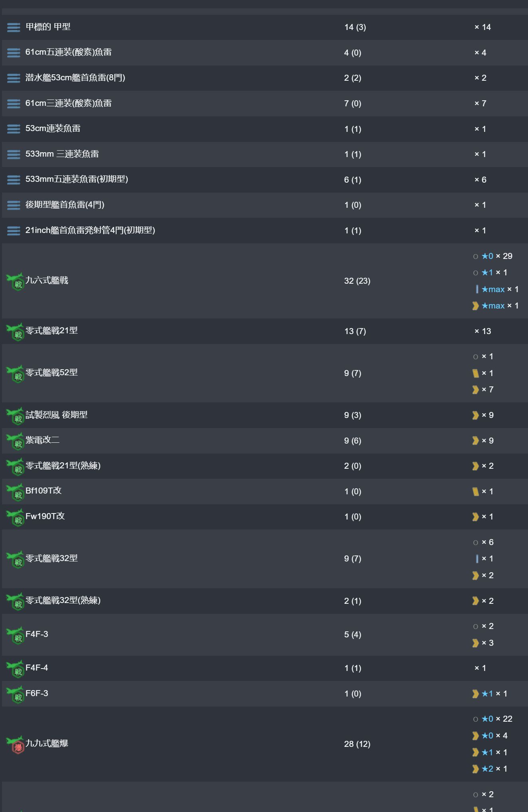528x812 pixels.
Task: Click the gold chevron ★max entry of 九六式艦戦
Action: 495,306
